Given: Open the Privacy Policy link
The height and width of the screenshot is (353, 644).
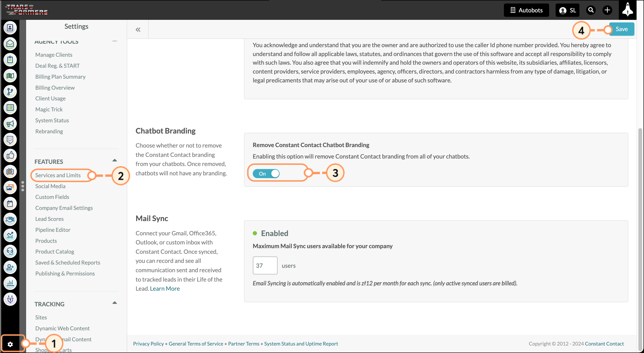Looking at the screenshot, I should [x=148, y=344].
